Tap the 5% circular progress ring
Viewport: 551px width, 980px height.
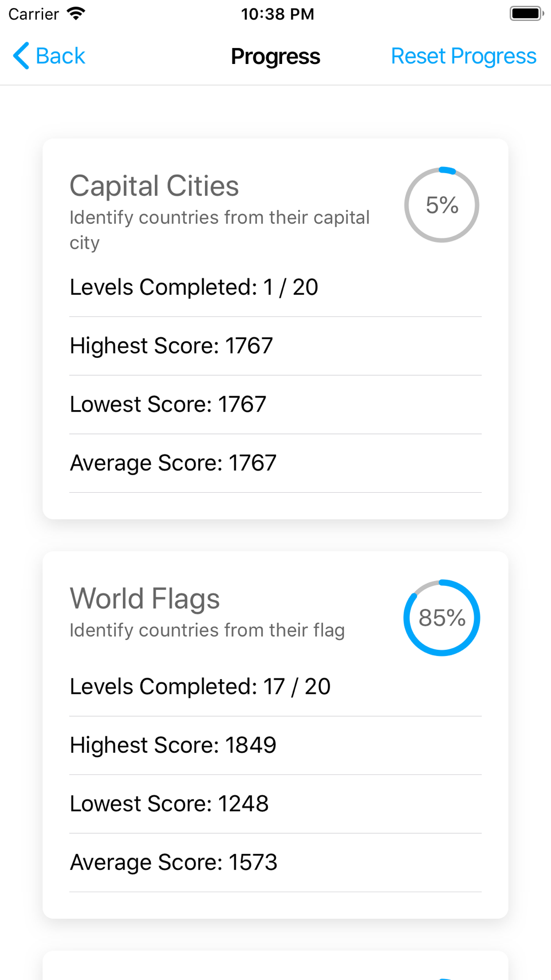coord(442,205)
